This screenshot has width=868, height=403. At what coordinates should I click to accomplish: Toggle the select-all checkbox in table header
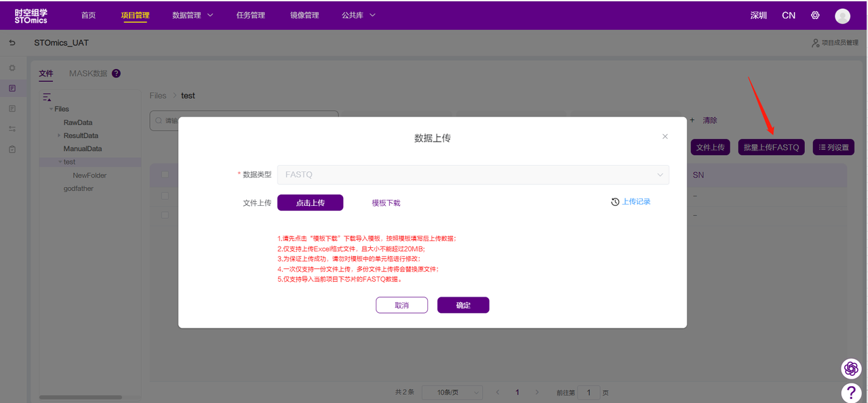coord(165,175)
